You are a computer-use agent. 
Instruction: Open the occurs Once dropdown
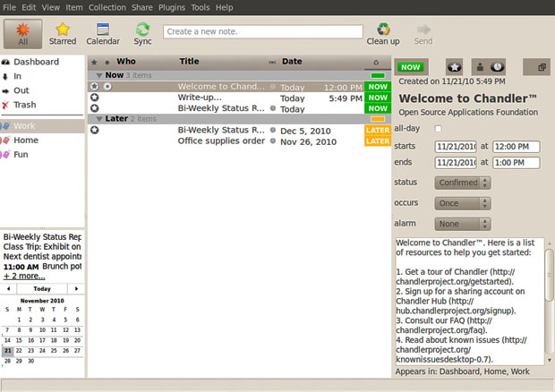tap(463, 203)
